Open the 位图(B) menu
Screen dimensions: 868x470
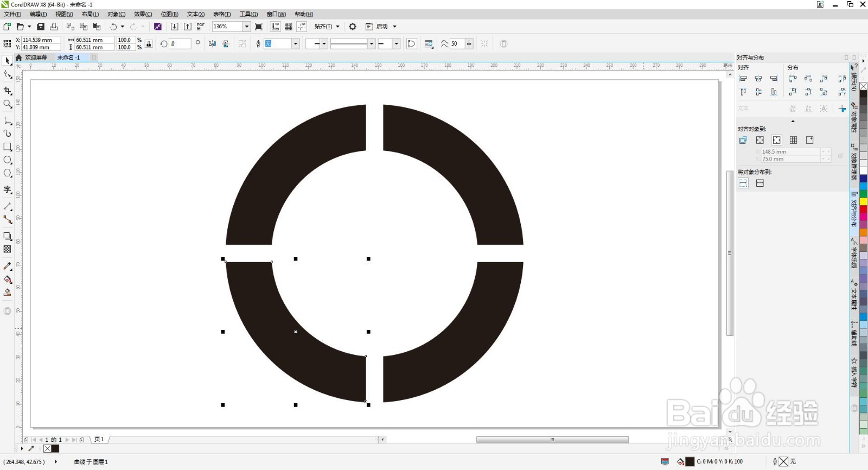tap(169, 14)
